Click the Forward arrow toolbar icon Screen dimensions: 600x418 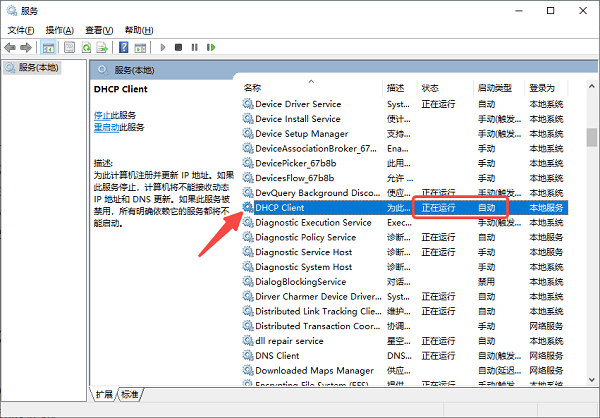[x=26, y=47]
